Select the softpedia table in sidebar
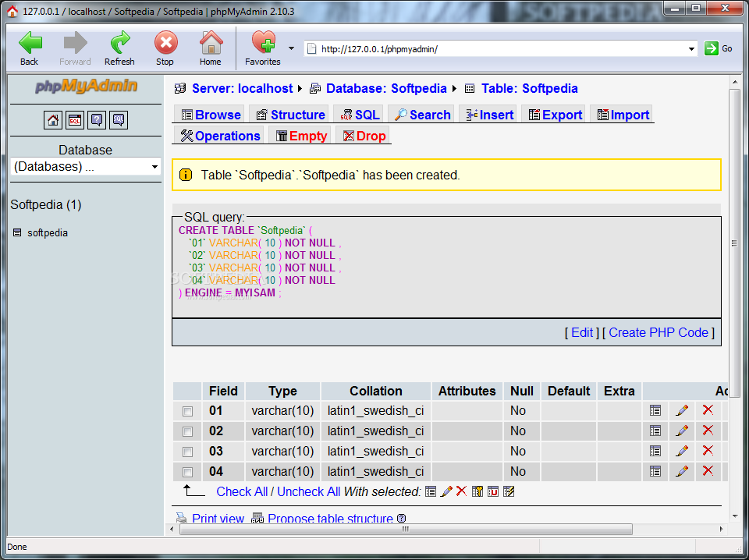The width and height of the screenshot is (749, 560). click(x=48, y=233)
